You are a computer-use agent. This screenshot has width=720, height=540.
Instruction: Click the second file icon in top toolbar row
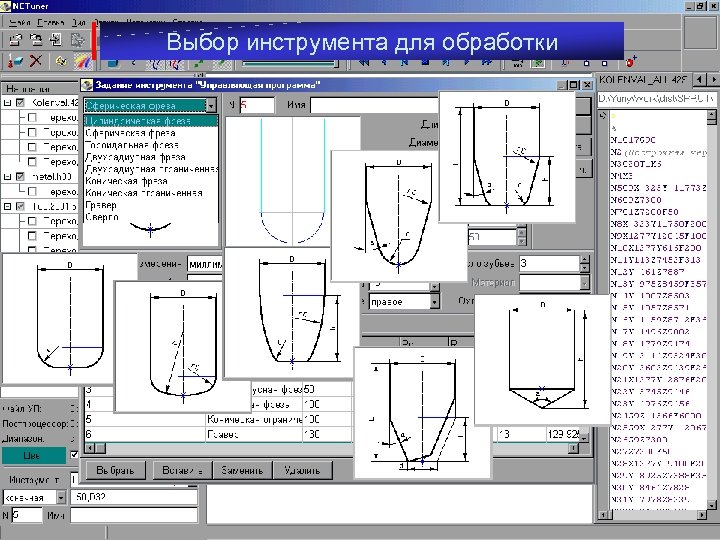(x=36, y=40)
